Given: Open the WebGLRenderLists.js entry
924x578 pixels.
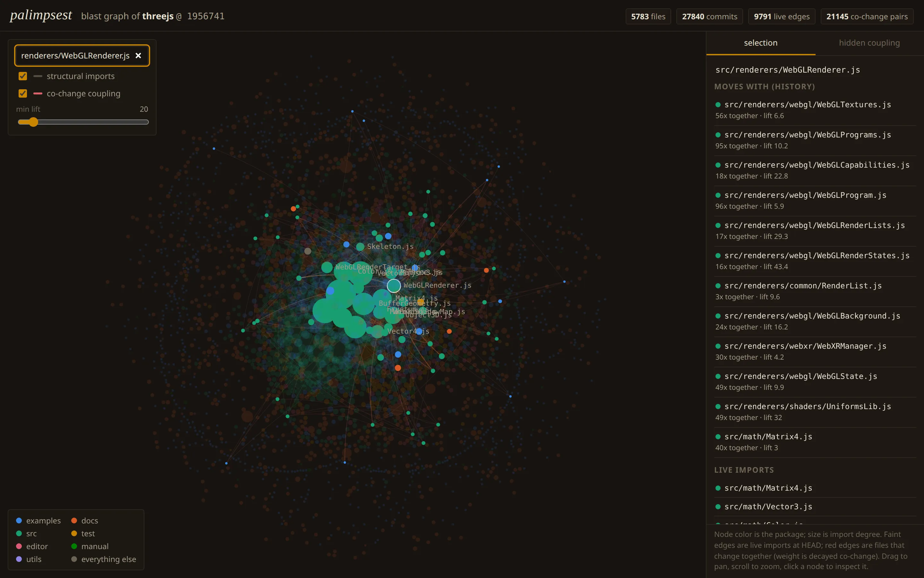Looking at the screenshot, I should point(815,231).
